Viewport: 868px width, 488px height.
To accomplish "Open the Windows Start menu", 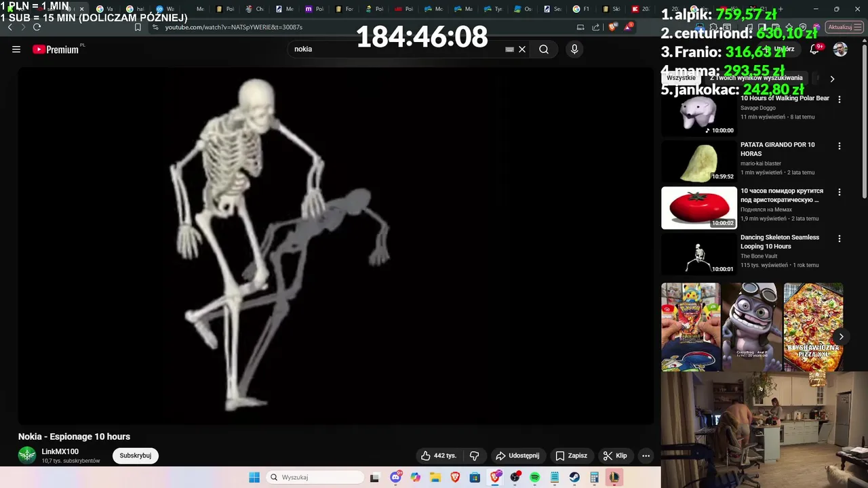I will tap(254, 477).
